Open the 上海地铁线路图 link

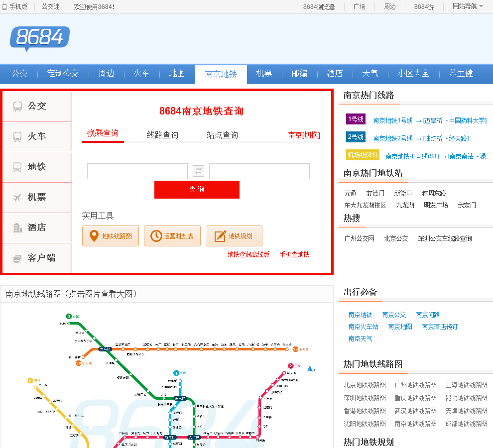pos(466,385)
